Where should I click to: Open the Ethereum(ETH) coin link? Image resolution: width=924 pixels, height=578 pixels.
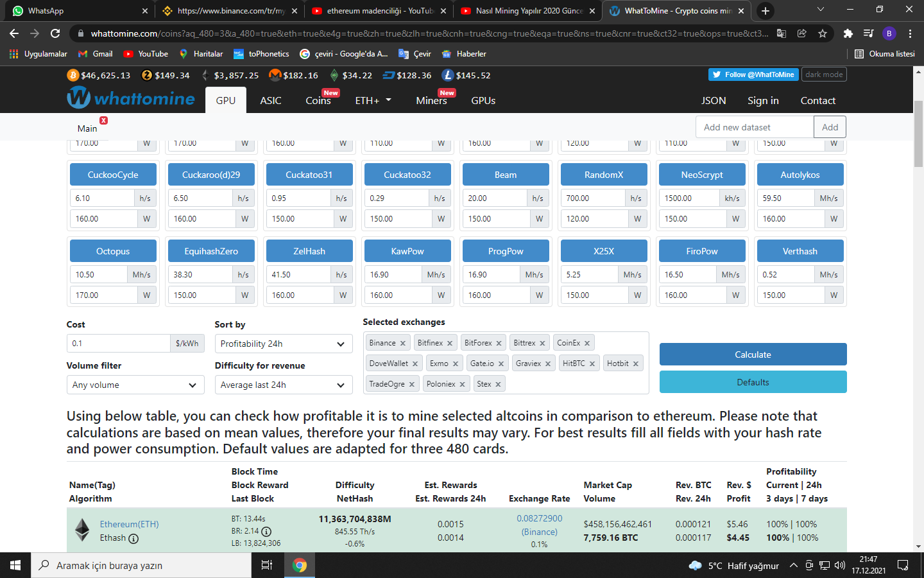[130, 525]
